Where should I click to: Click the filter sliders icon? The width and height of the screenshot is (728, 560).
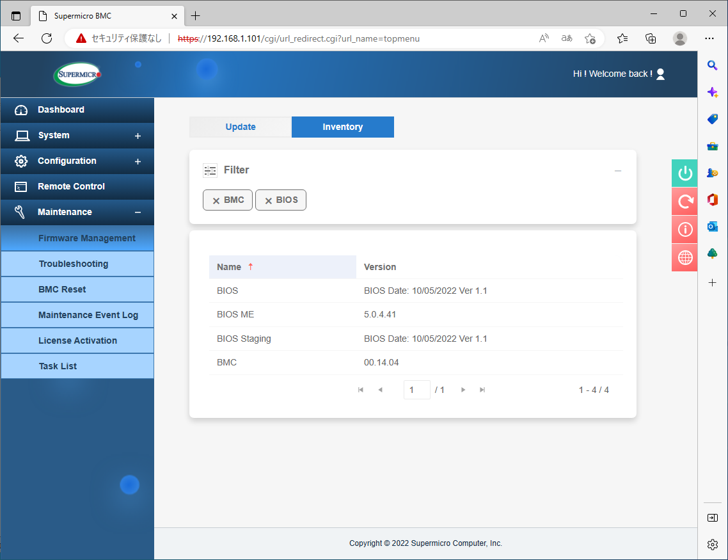(x=210, y=170)
